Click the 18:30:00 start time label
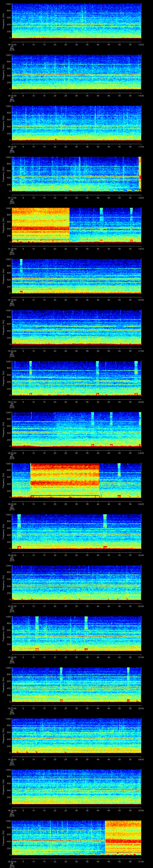This screenshot has width=153, height=868. coord(12,861)
